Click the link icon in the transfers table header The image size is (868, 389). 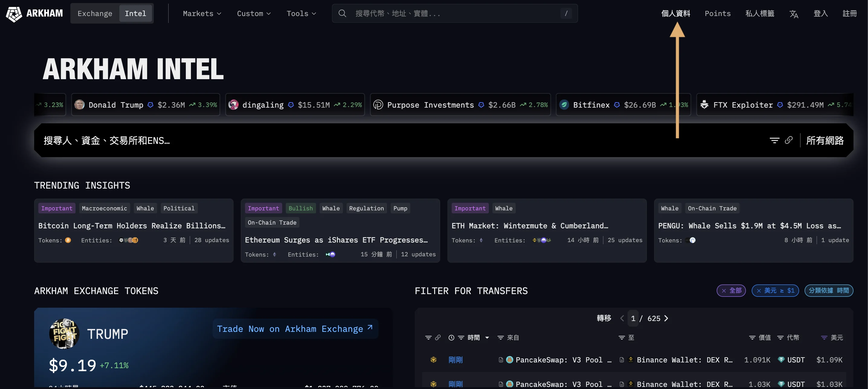pyautogui.click(x=438, y=337)
